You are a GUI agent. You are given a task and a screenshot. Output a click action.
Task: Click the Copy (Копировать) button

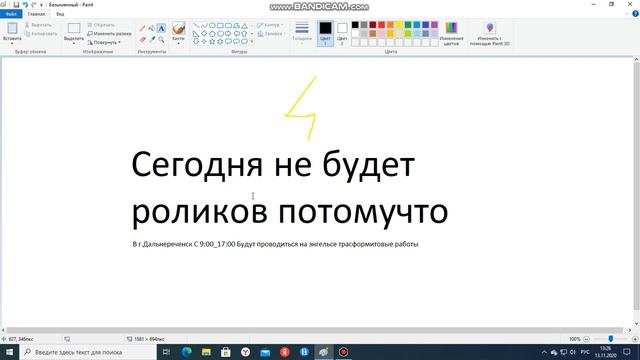click(41, 34)
